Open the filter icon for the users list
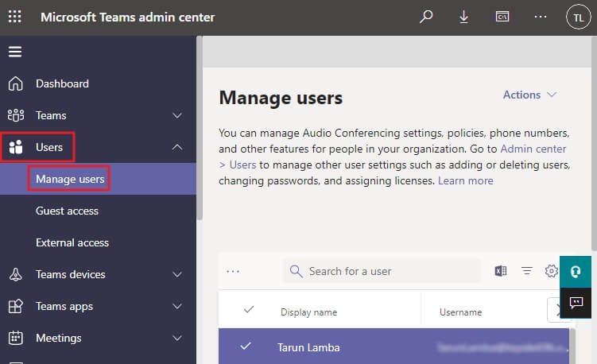 pos(526,271)
